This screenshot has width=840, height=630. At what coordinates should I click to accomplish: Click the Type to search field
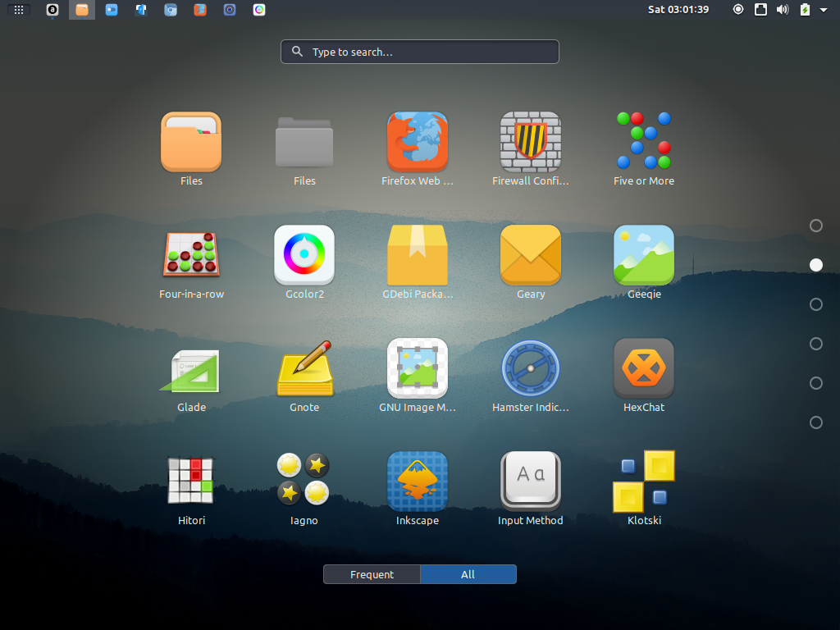(x=420, y=52)
